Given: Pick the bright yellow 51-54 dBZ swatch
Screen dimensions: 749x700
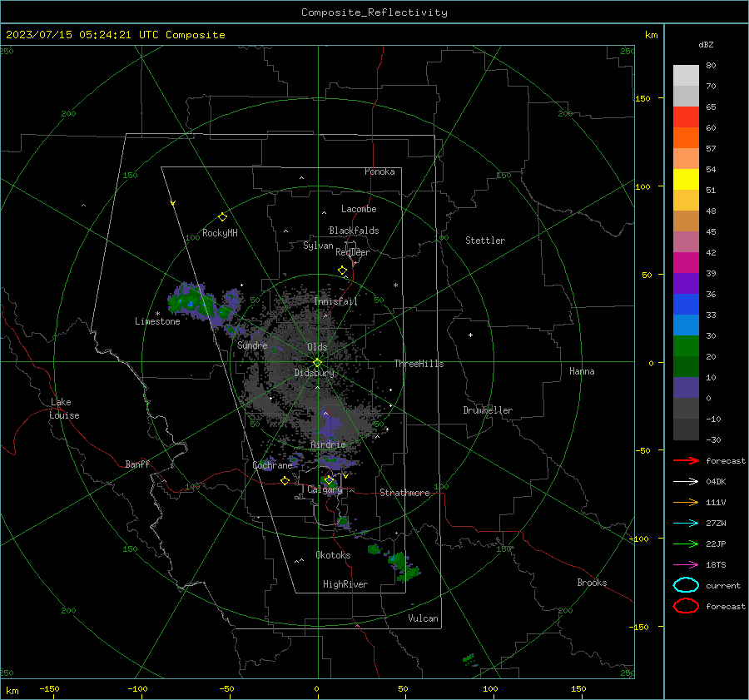Looking at the screenshot, I should (x=686, y=179).
